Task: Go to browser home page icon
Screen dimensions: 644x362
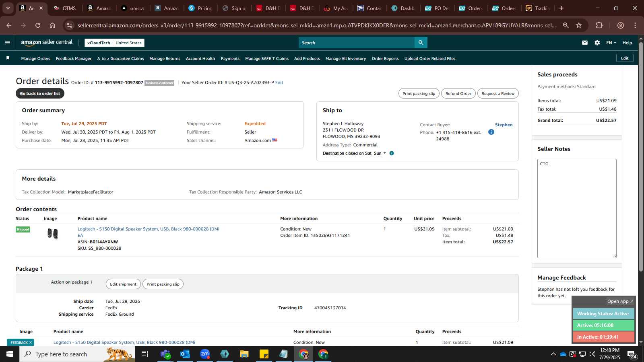Action: point(52,25)
